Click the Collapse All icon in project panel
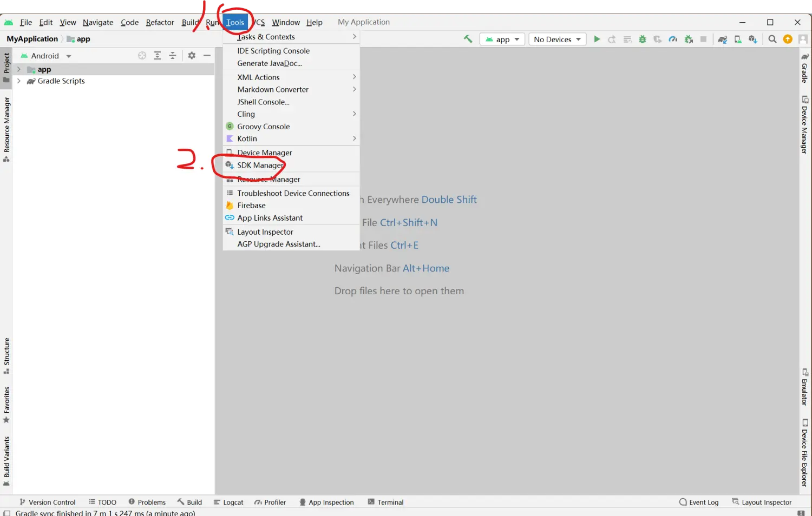 173,55
